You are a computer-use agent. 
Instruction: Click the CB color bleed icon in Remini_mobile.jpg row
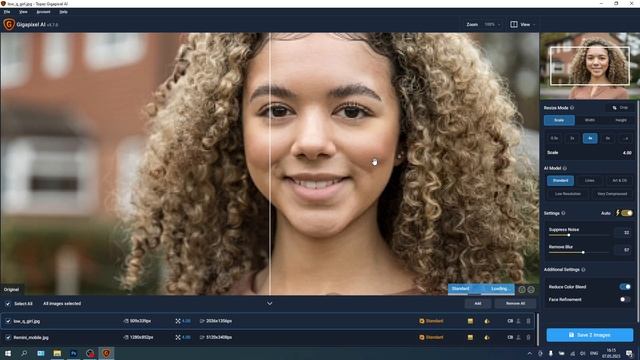coord(510,338)
